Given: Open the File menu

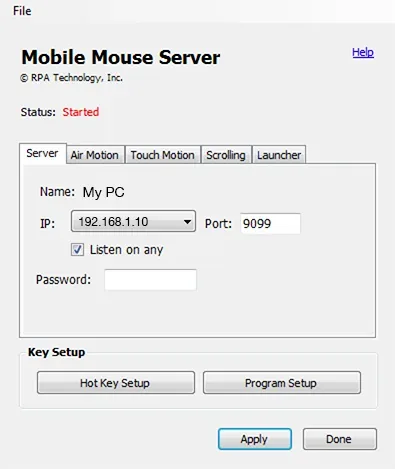Looking at the screenshot, I should [x=22, y=11].
